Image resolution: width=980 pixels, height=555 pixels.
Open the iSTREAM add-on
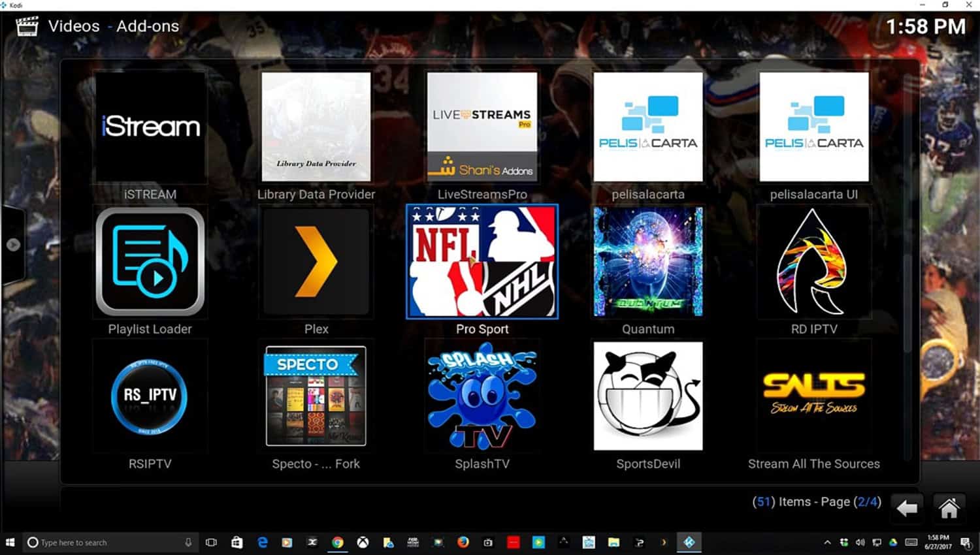pyautogui.click(x=150, y=127)
